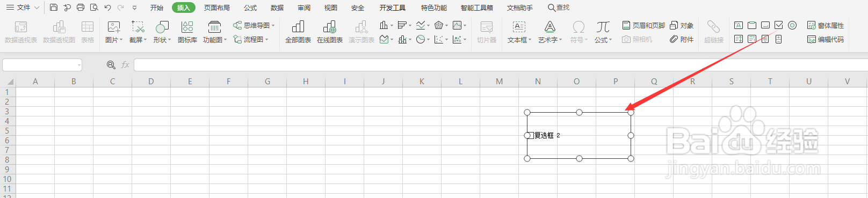Click 编辑代码 edit code button
Image resolution: width=868 pixels, height=198 pixels.
[826, 39]
